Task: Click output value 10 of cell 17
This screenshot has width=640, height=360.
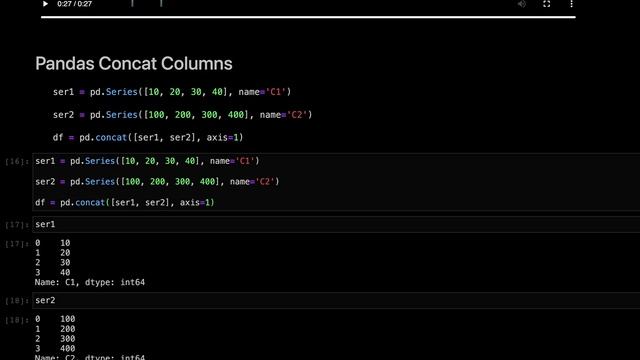Action: tap(65, 243)
